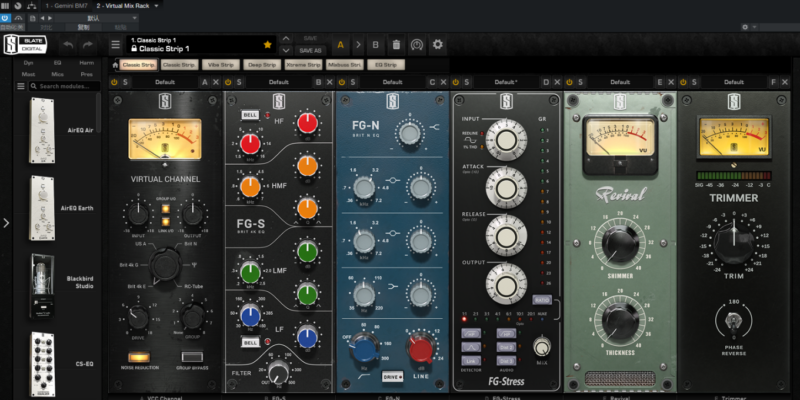The height and width of the screenshot is (400, 800).
Task: Select the EQ Strip tab
Action: (x=386, y=65)
